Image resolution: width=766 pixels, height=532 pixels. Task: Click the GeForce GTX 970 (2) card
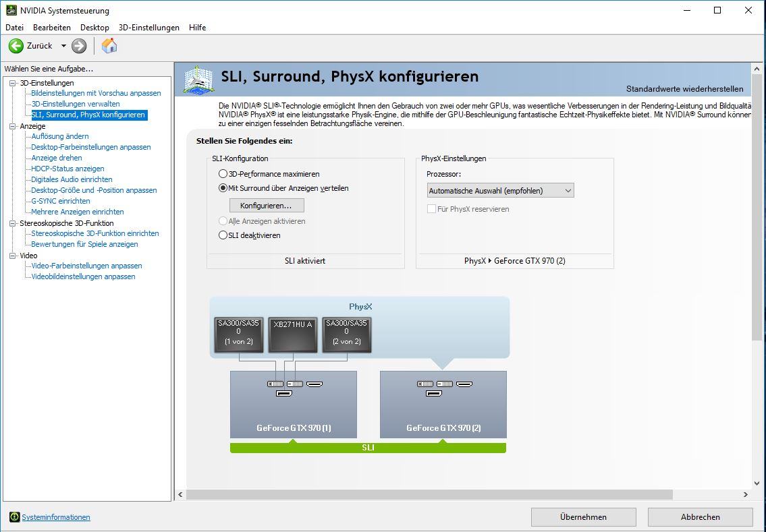pos(443,405)
